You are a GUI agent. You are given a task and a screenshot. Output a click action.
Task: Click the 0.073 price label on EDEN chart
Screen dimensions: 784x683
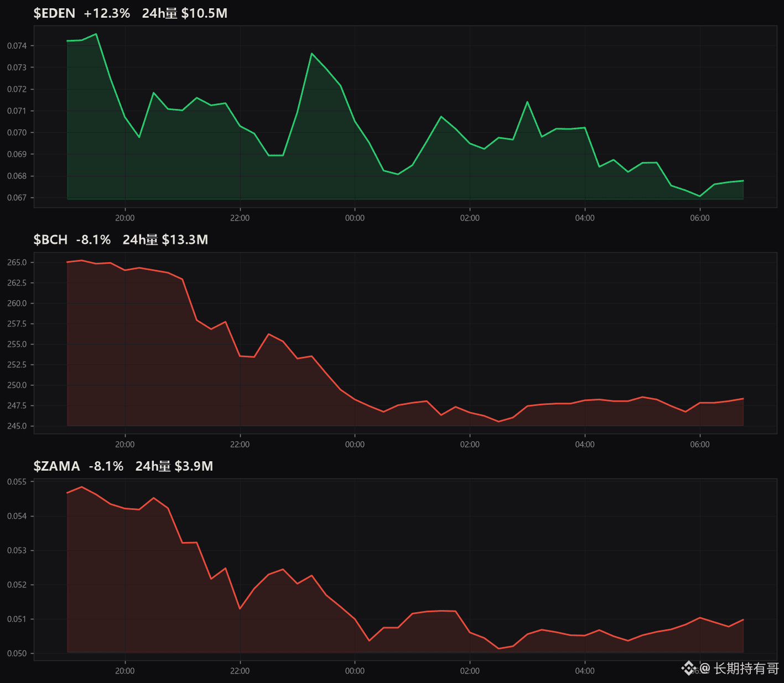point(17,67)
